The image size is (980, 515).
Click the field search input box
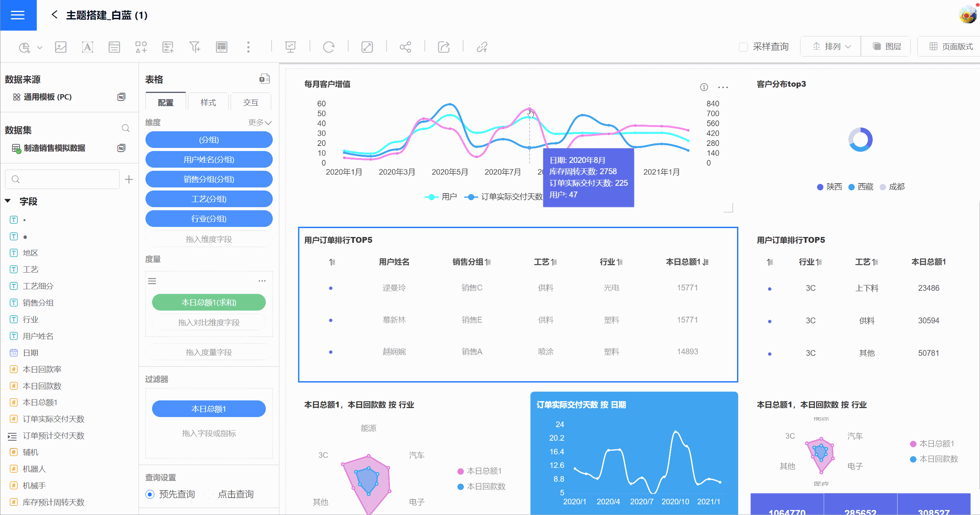[x=66, y=179]
